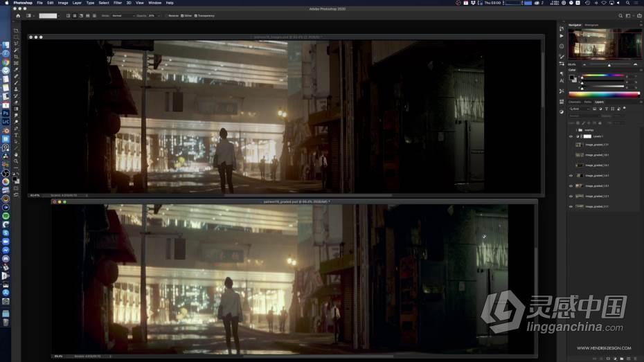Select the Move tool
The height and width of the screenshot is (362, 644).
click(16, 30)
